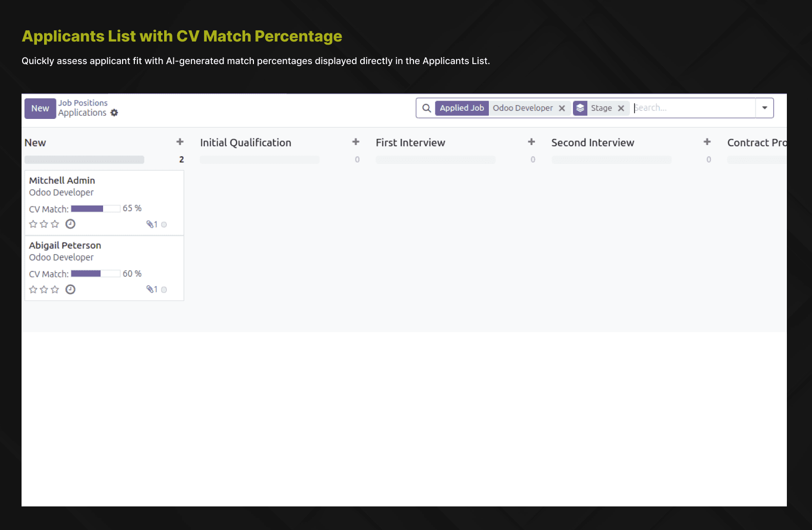Add a card in the New column
The height and width of the screenshot is (530, 812).
click(180, 142)
